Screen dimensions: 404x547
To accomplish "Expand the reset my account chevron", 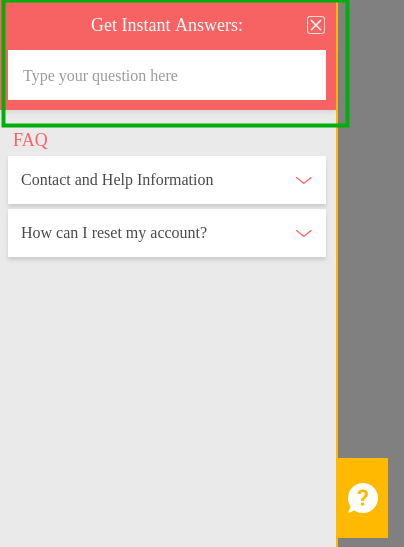I will tap(304, 233).
